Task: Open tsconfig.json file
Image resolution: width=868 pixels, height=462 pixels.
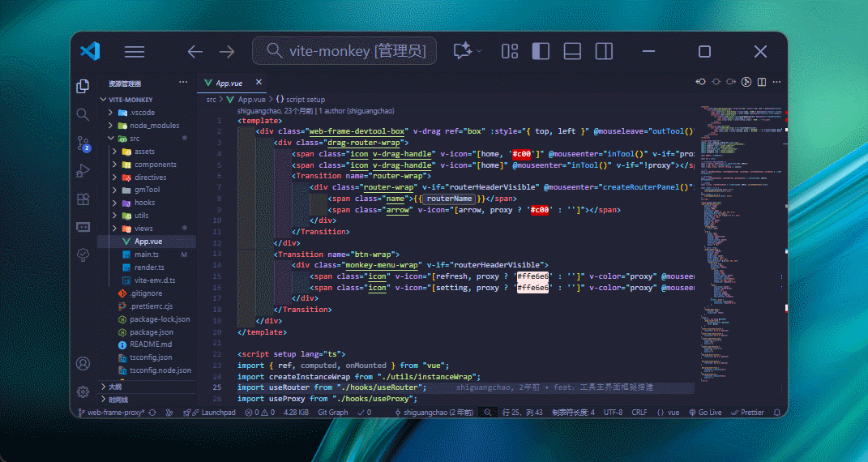Action: pyautogui.click(x=147, y=357)
